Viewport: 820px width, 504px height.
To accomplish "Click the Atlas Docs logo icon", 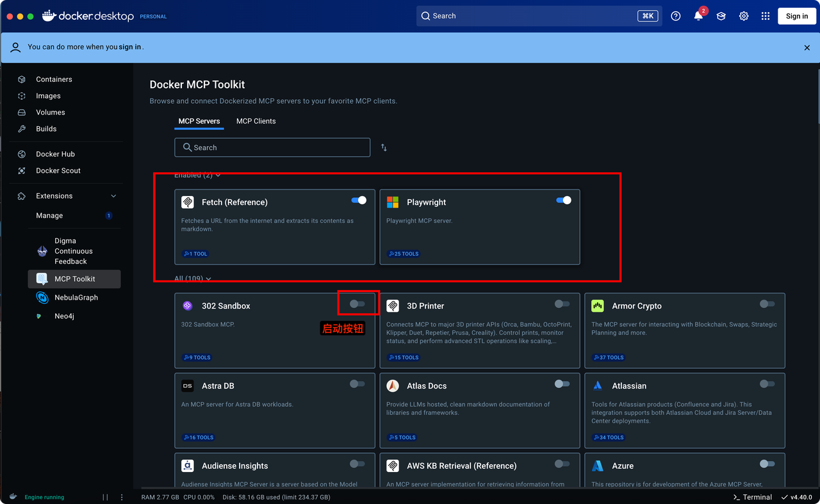I will click(x=393, y=386).
